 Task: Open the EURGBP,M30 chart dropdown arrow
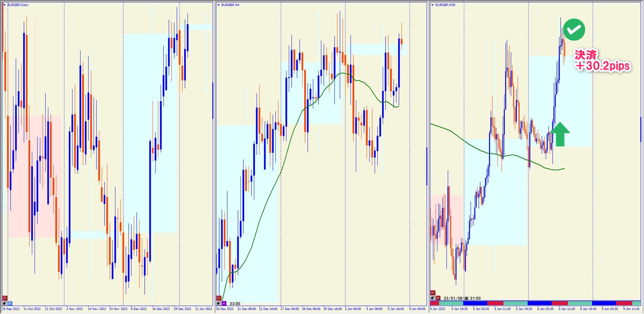[x=433, y=5]
